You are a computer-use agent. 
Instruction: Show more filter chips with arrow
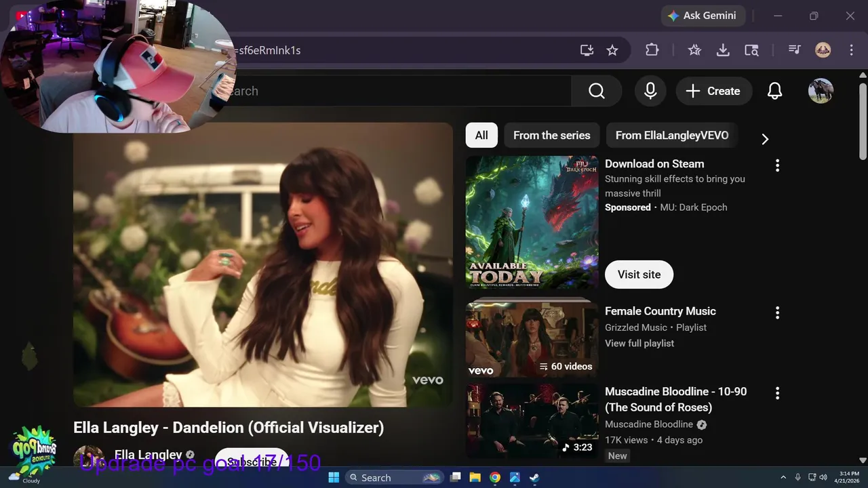coord(765,139)
